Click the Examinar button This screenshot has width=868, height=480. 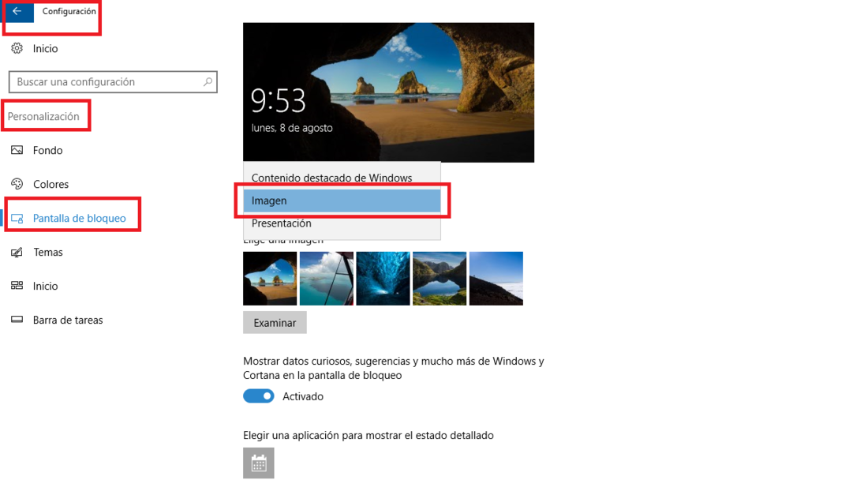pyautogui.click(x=275, y=323)
